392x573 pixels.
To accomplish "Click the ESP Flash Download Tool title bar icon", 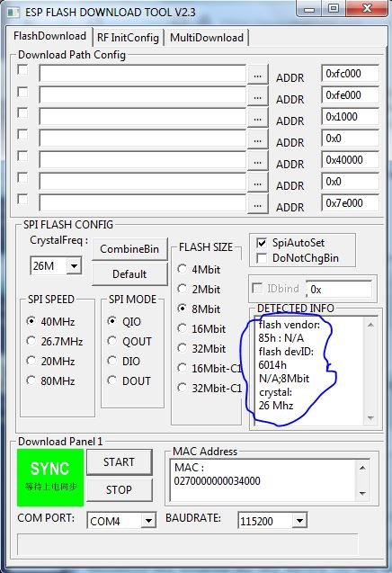I will (x=13, y=13).
